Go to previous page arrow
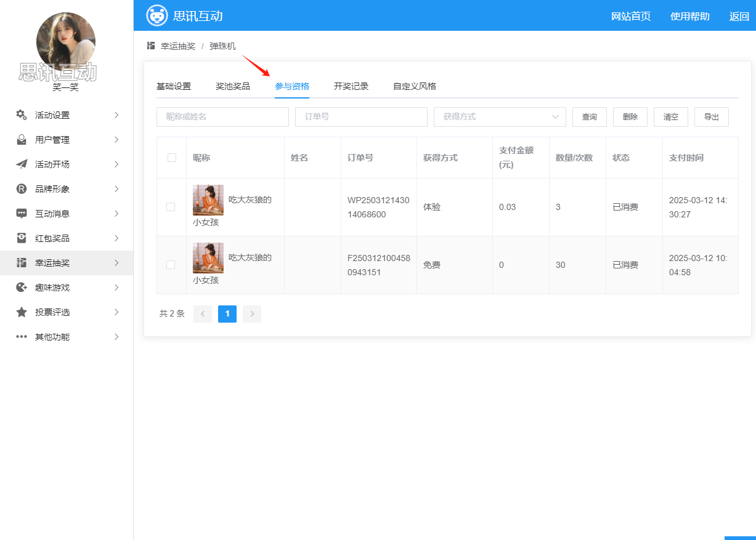Screen dimensions: 756x540 coord(203,313)
